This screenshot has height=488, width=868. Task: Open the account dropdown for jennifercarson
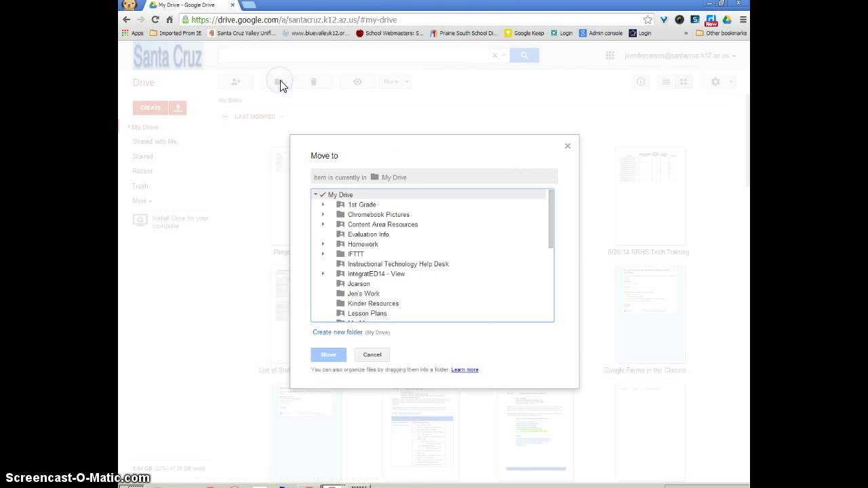680,56
